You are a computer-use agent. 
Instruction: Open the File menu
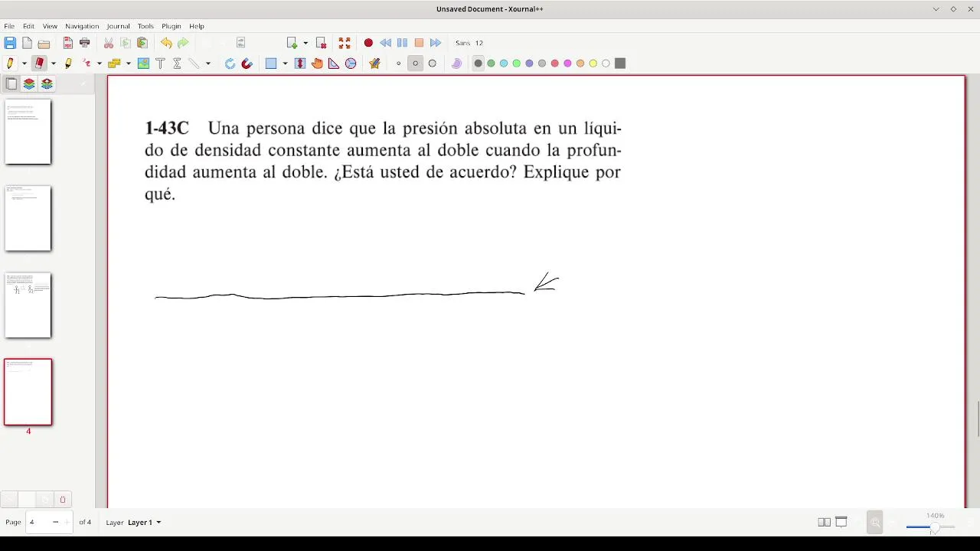[9, 26]
